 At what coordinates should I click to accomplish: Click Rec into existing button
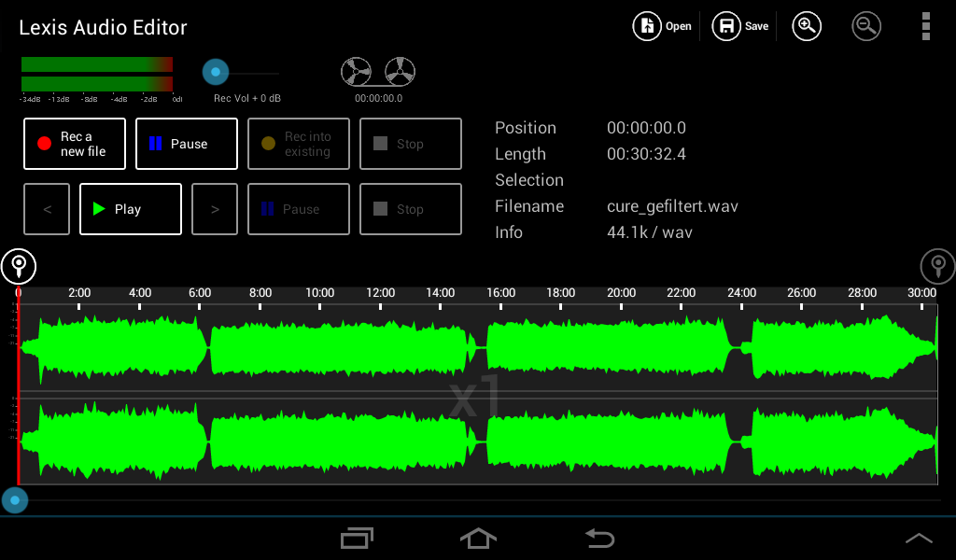click(x=299, y=144)
